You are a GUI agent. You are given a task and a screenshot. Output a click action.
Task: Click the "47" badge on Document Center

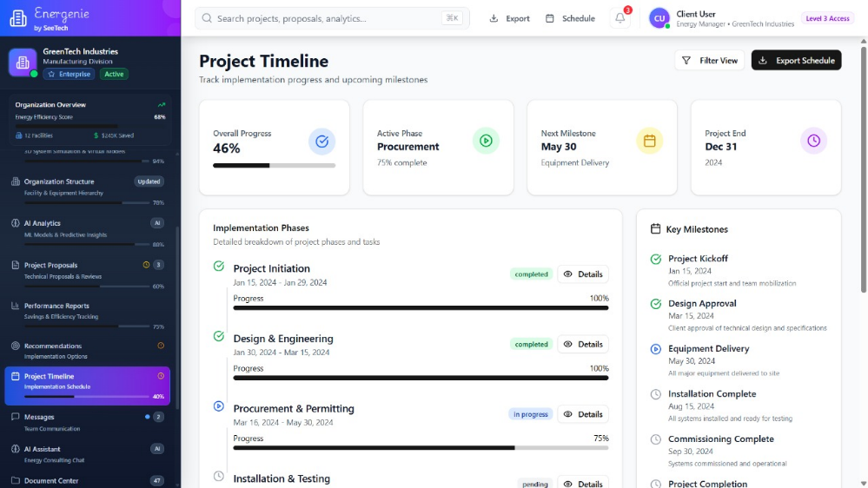click(157, 481)
